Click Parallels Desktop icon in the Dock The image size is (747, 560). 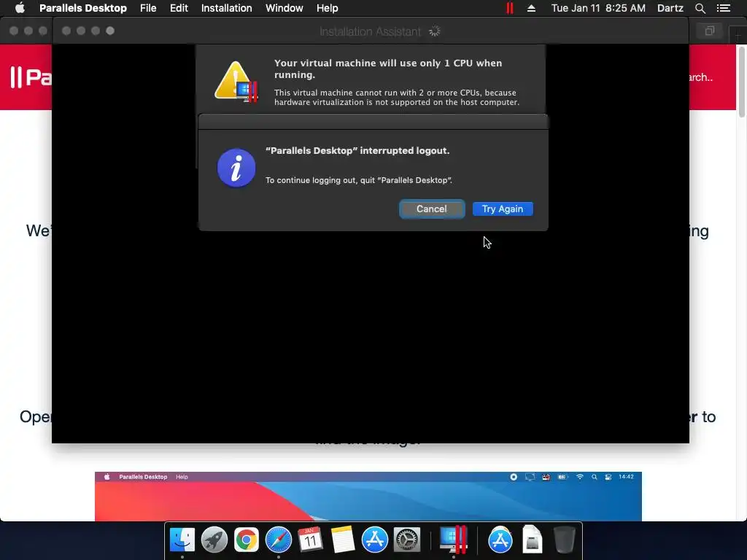coord(453,540)
